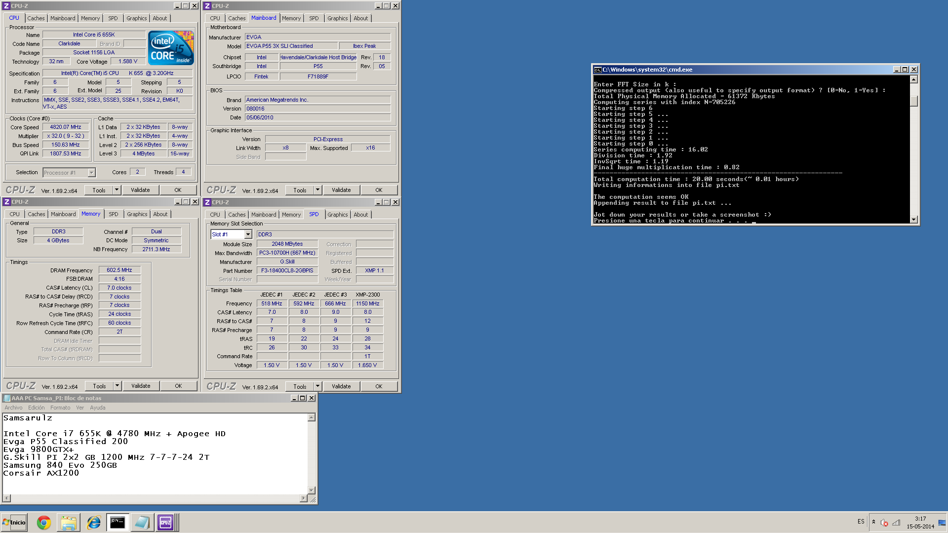Close the cmd.exe window
The height and width of the screenshot is (560, 948).
(914, 70)
